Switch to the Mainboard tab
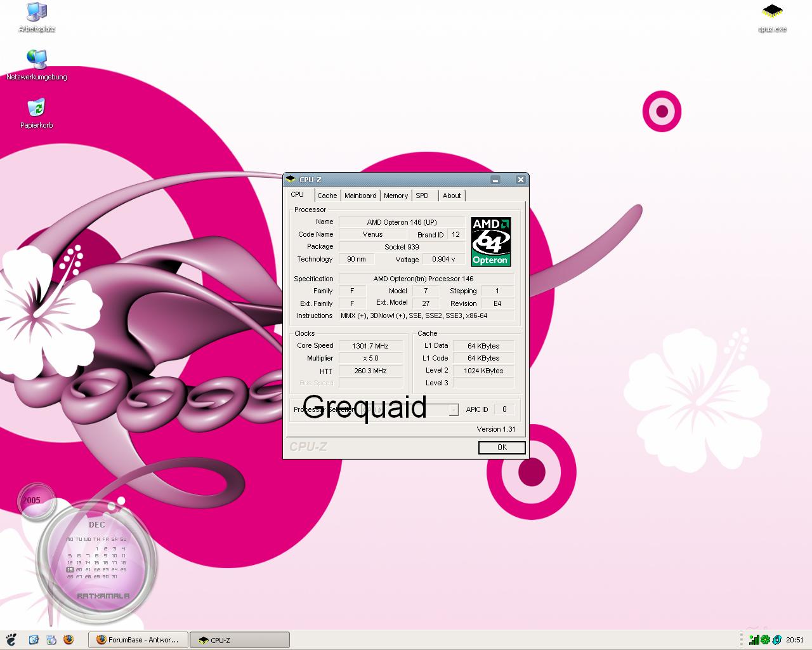 (x=360, y=196)
